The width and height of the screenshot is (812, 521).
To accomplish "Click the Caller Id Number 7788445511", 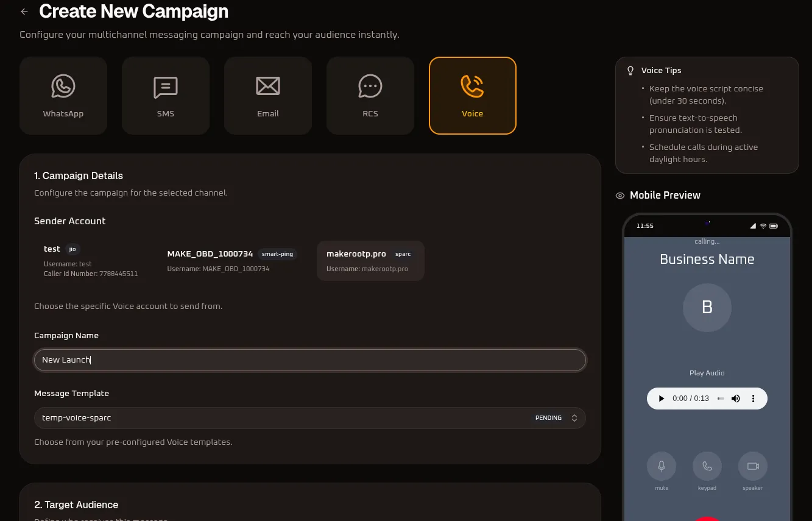I will click(x=91, y=274).
